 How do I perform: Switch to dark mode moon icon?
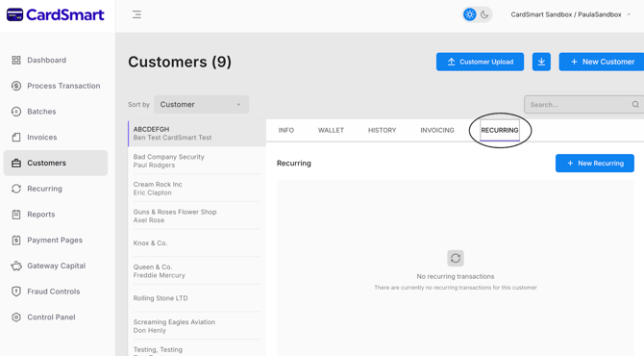(484, 14)
